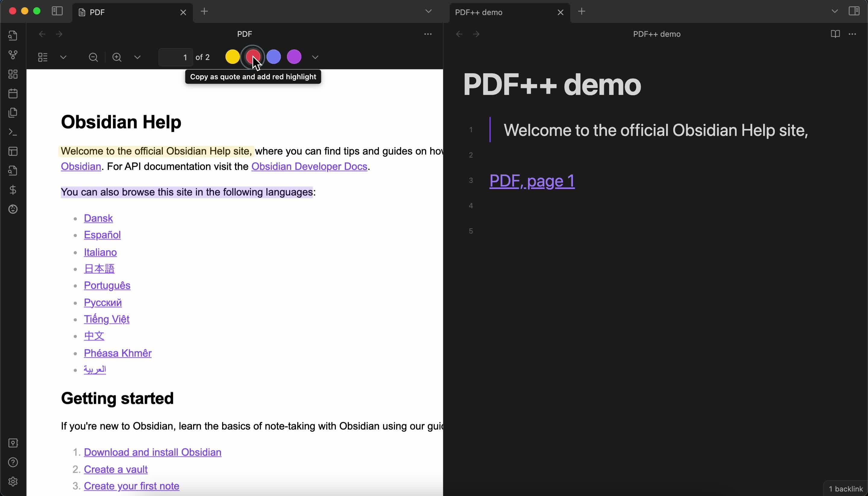This screenshot has width=868, height=496.
Task: Open the help question mark icon
Action: pyautogui.click(x=13, y=462)
